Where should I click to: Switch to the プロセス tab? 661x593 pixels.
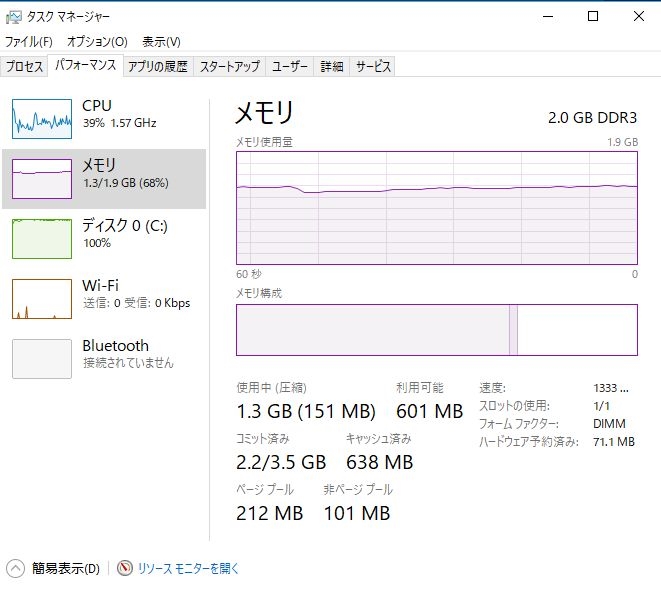point(25,66)
